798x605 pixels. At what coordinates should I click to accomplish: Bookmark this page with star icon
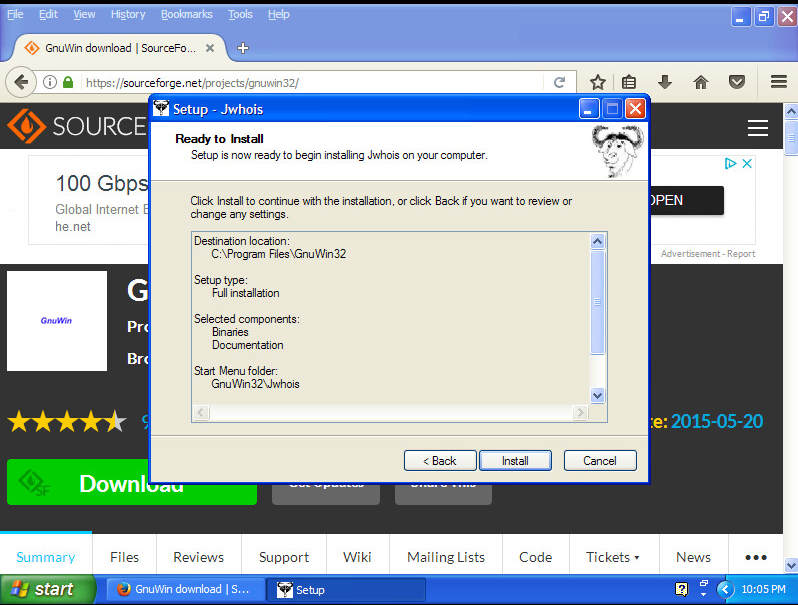(x=597, y=82)
